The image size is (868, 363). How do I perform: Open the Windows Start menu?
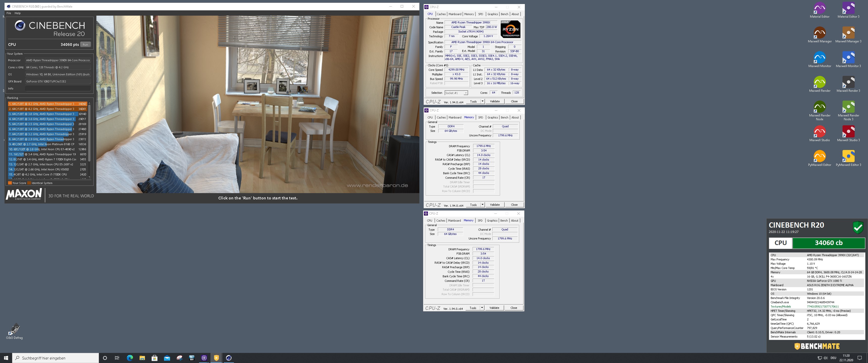6,358
